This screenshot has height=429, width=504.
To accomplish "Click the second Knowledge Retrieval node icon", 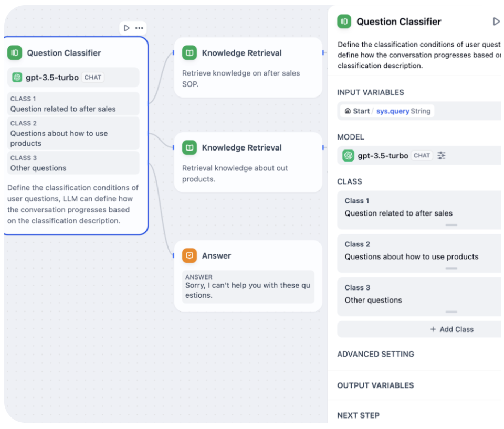I will [190, 148].
